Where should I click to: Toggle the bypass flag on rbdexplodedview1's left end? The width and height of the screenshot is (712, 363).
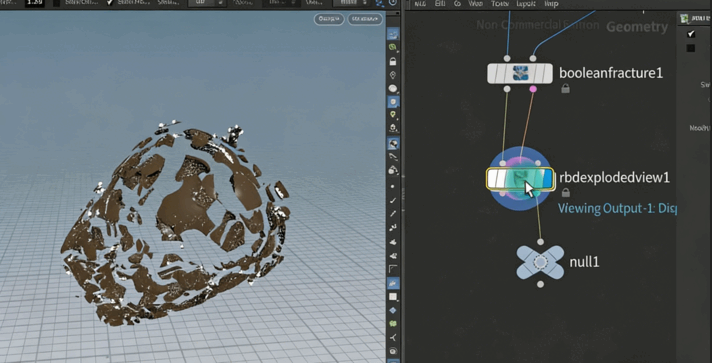(x=493, y=179)
